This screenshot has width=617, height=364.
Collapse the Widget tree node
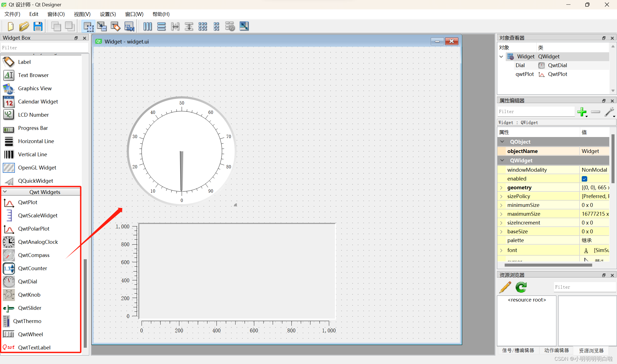click(x=501, y=57)
